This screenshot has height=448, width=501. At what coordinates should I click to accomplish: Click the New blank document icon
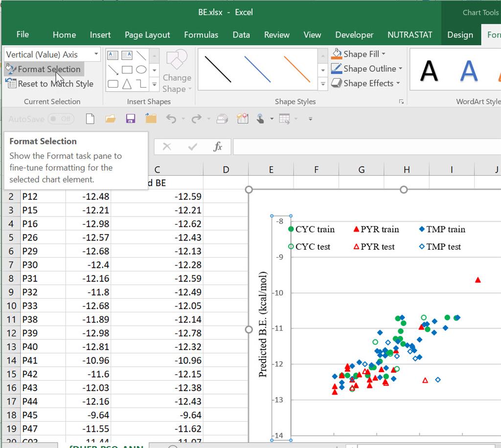point(90,118)
